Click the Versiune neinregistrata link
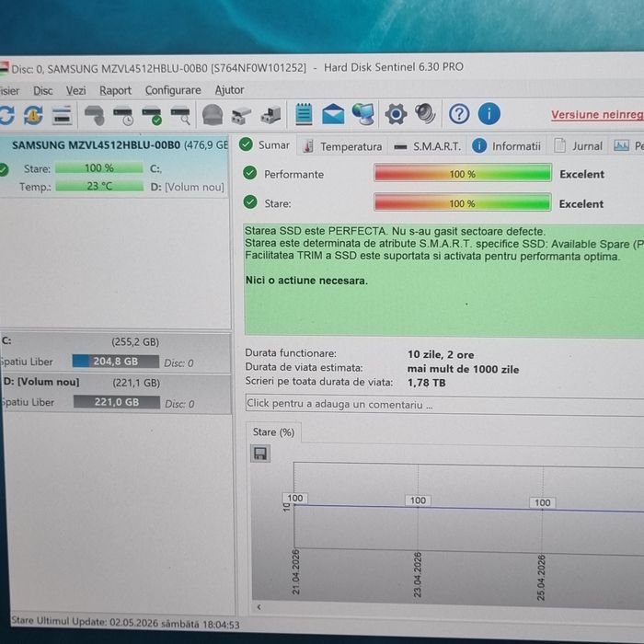The width and height of the screenshot is (644, 644). pos(597,115)
